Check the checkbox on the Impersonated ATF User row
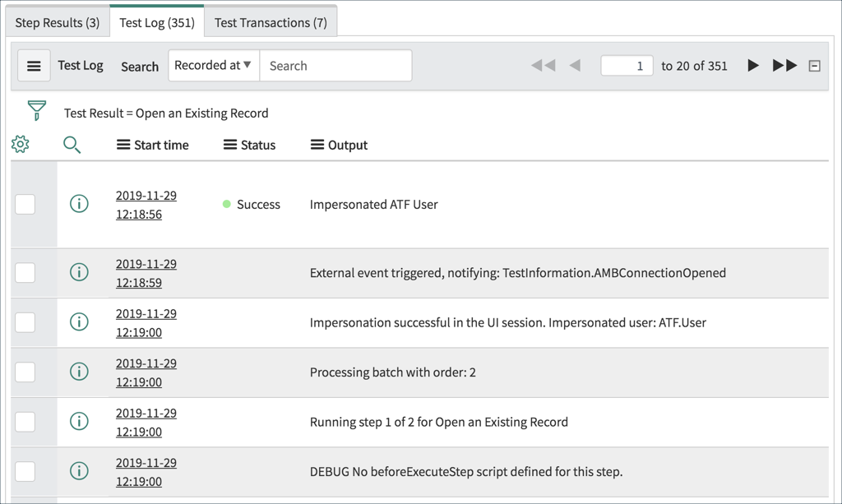The width and height of the screenshot is (842, 504). click(x=25, y=203)
